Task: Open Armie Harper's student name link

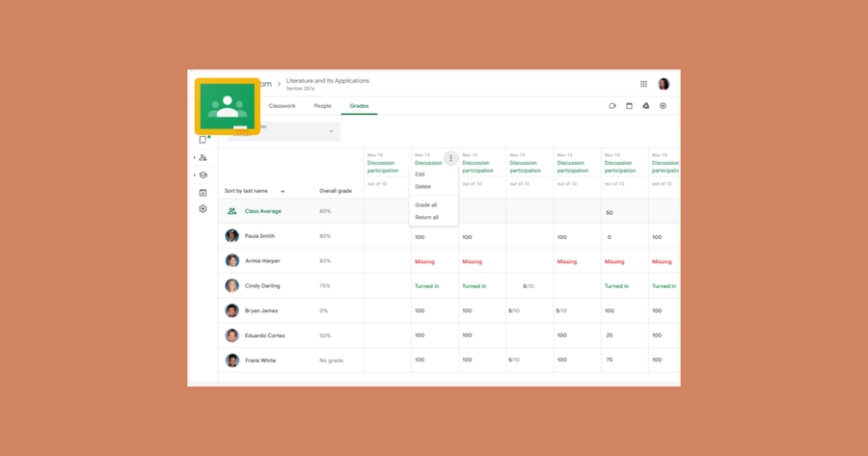Action: tap(262, 260)
